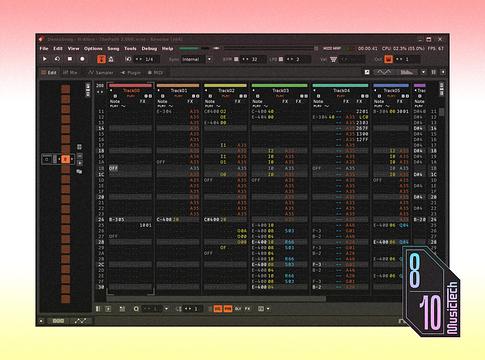This screenshot has height=360, width=485.
Task: Open dropdown after the FX column button
Action: pyautogui.click(x=268, y=309)
